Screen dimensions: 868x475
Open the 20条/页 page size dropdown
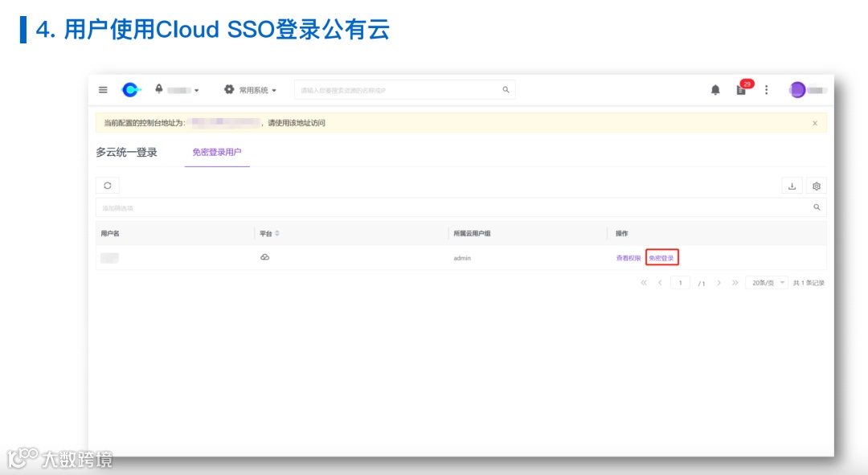tap(767, 283)
